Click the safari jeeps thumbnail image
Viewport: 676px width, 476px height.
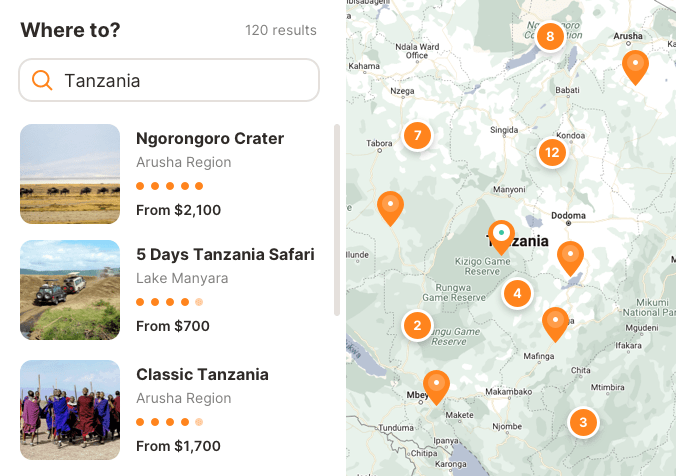click(x=70, y=290)
